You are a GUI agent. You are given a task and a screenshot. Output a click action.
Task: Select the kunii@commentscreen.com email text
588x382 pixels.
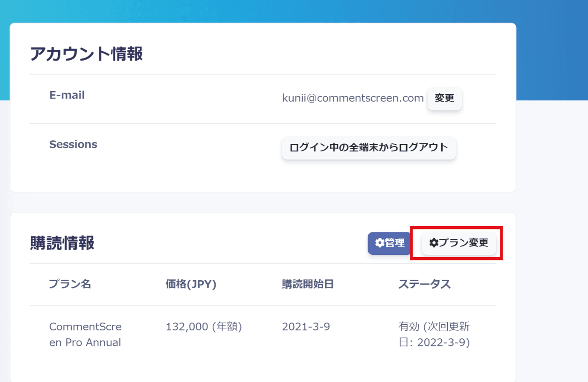(353, 98)
